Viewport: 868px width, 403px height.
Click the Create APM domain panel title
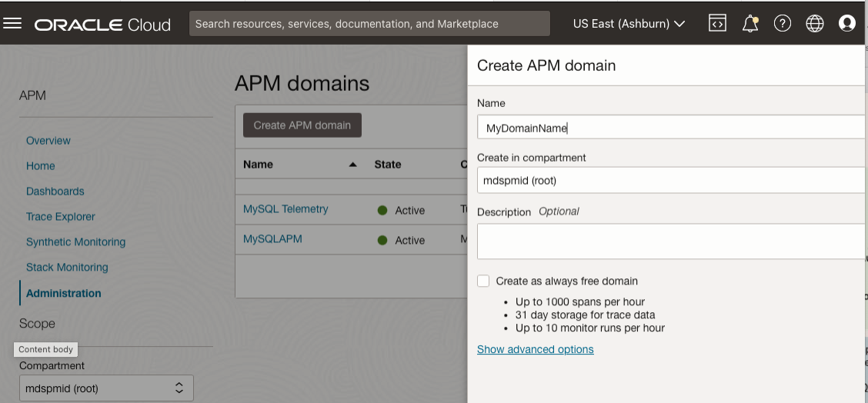coord(546,65)
